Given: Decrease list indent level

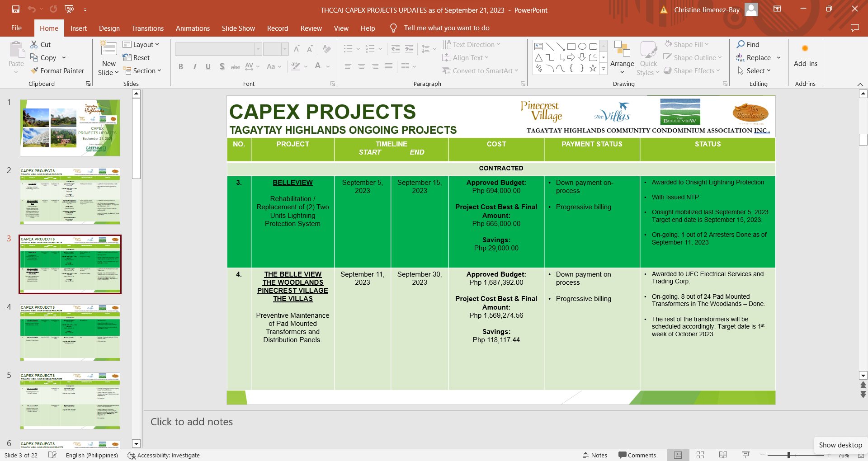Looking at the screenshot, I should [395, 49].
